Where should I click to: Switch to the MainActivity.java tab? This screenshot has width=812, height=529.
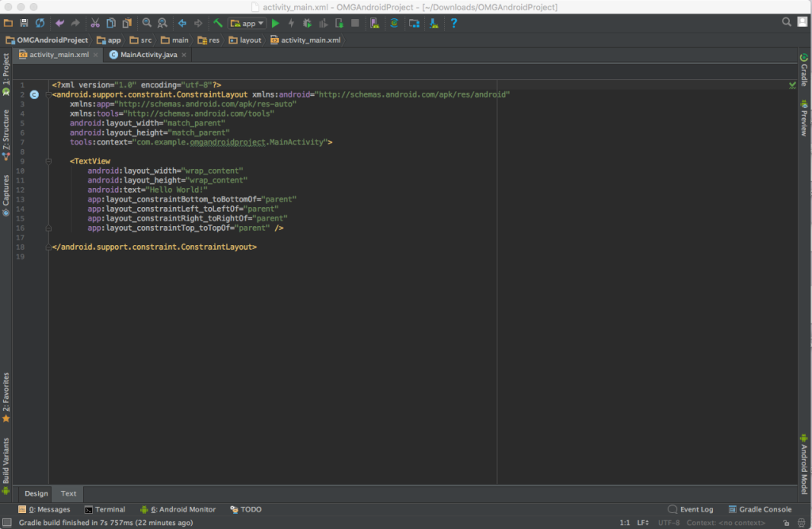point(149,55)
